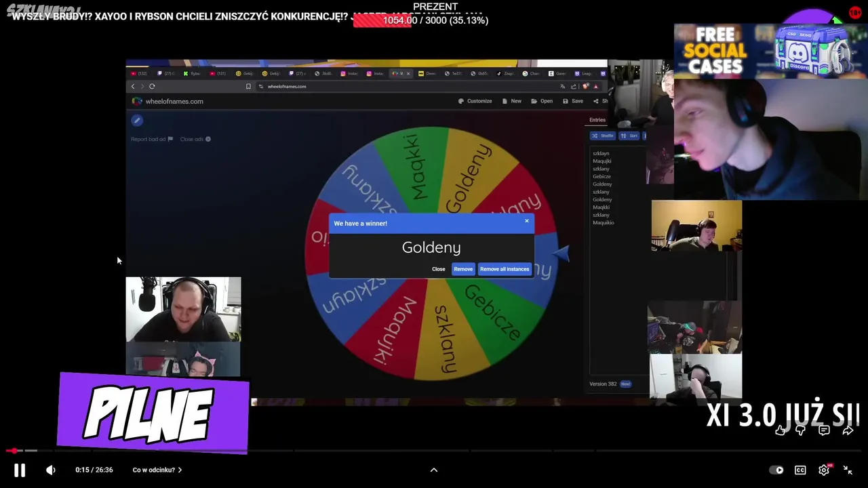868x488 pixels.
Task: Shuffle the wheel entries
Action: point(603,136)
